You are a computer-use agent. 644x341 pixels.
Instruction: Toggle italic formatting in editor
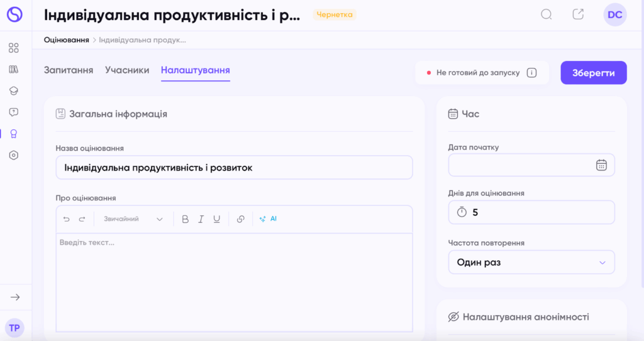coord(201,219)
